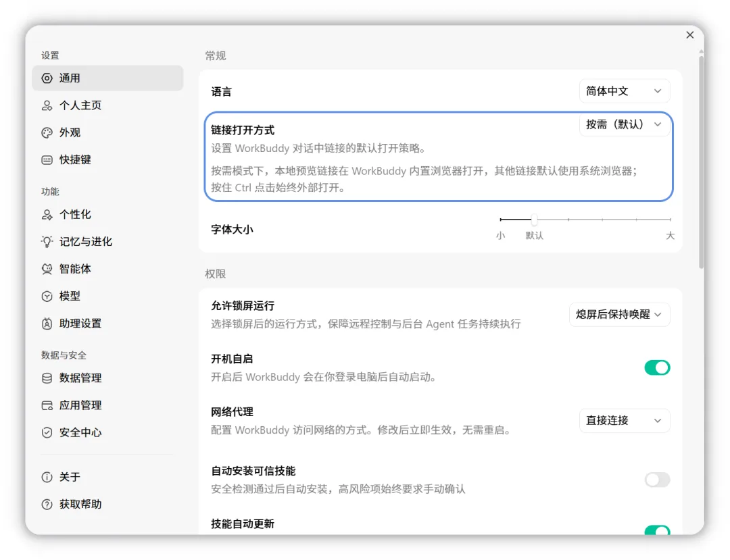This screenshot has height=560, width=730.
Task: Click the 个人主页 person icon
Action: coord(47,105)
